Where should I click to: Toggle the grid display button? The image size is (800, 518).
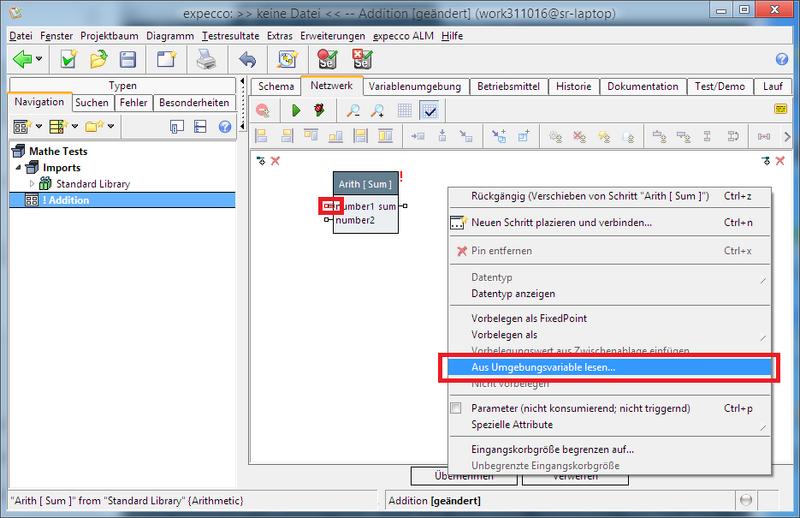coord(405,110)
